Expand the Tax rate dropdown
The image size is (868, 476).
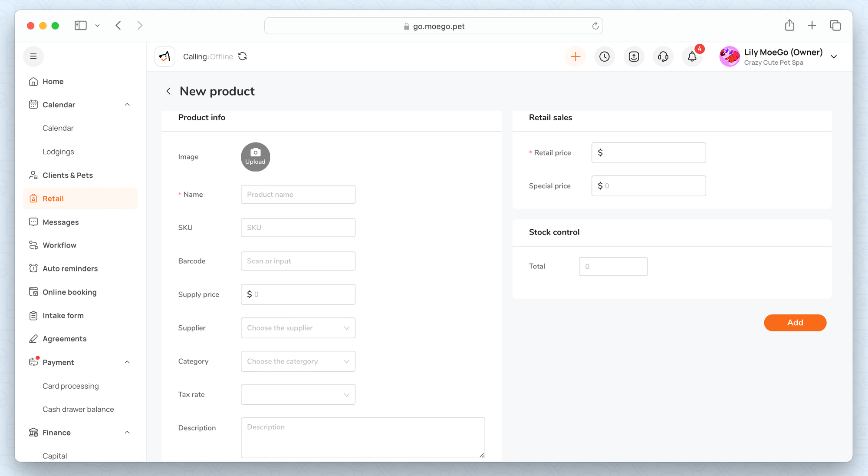coord(298,394)
